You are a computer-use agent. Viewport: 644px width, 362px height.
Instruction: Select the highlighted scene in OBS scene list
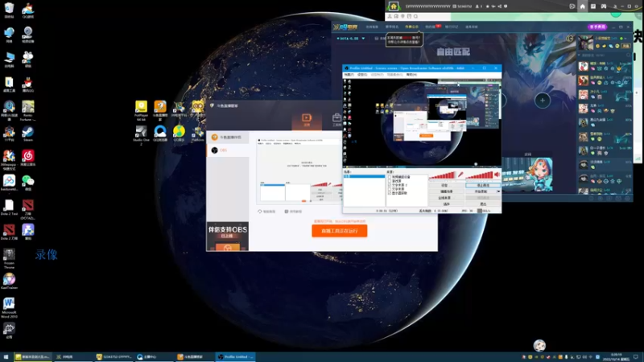coord(364,176)
